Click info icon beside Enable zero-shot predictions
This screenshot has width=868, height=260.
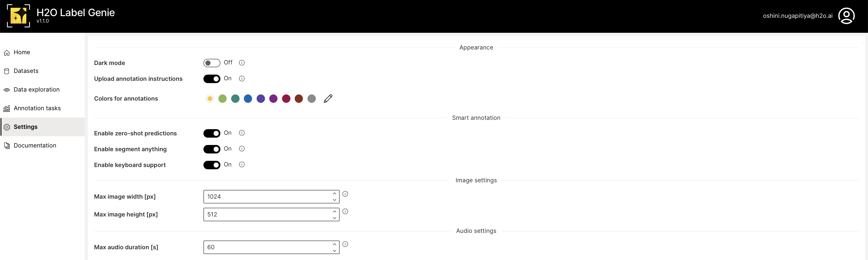[242, 133]
